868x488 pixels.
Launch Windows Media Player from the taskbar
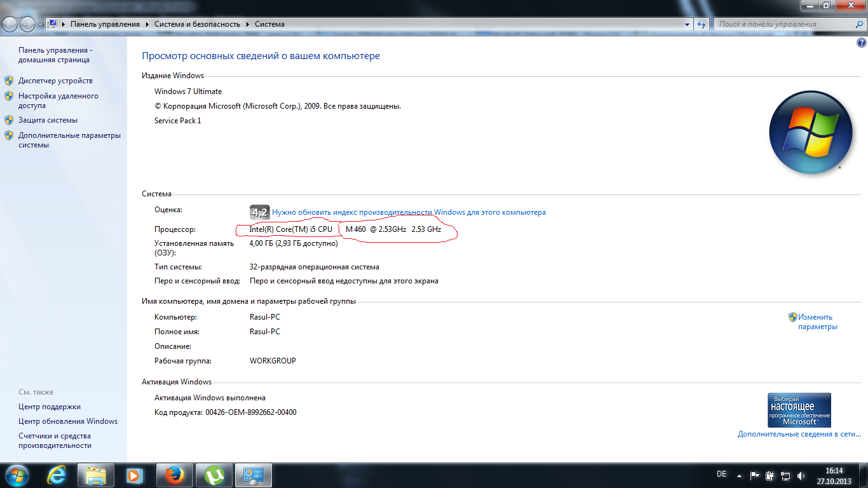point(134,475)
